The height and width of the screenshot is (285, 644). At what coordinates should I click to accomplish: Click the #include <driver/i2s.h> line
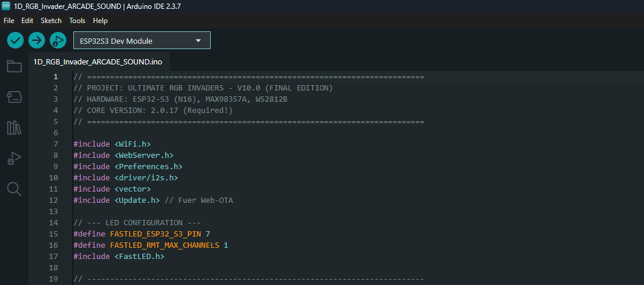(x=125, y=178)
